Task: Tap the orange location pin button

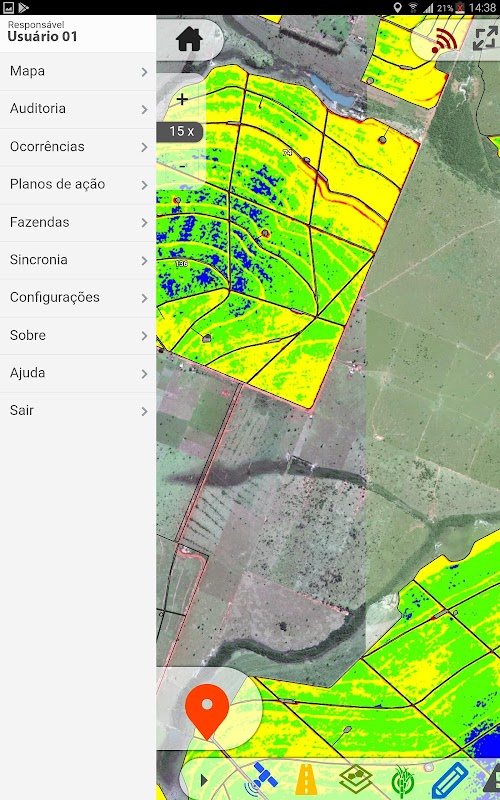Action: tap(207, 711)
